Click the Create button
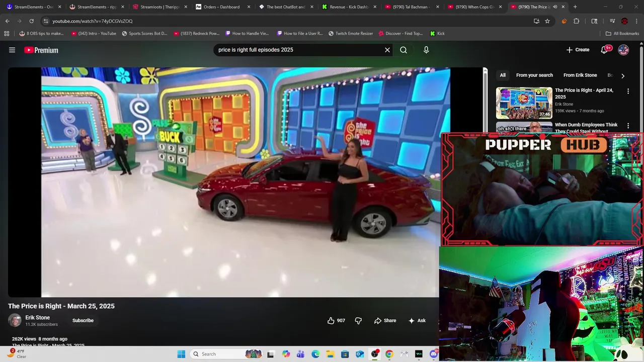 (578, 50)
